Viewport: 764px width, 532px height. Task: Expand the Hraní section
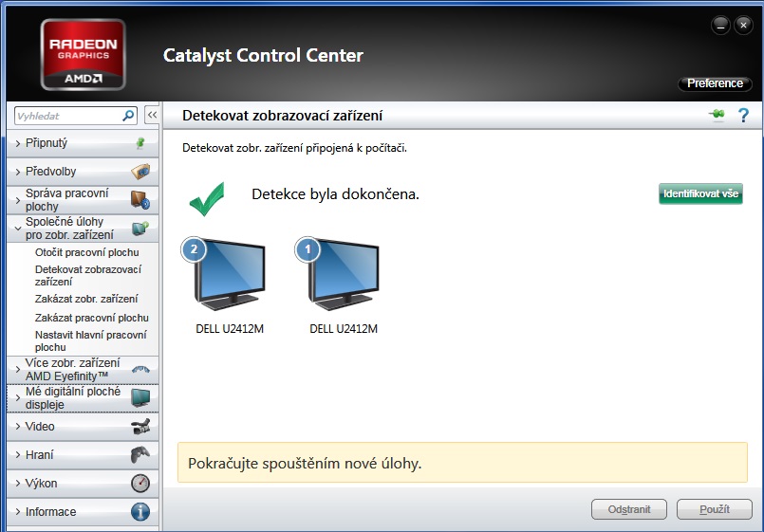click(83, 454)
